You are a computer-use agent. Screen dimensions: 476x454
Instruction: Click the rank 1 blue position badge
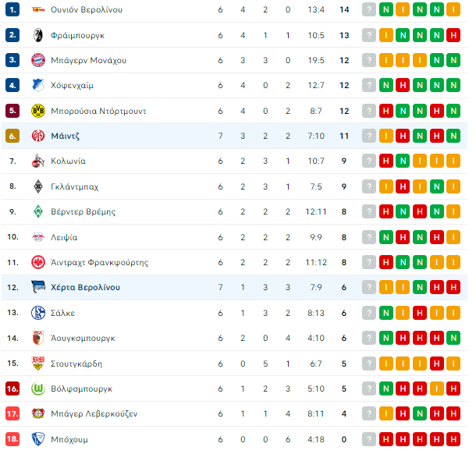pyautogui.click(x=12, y=9)
